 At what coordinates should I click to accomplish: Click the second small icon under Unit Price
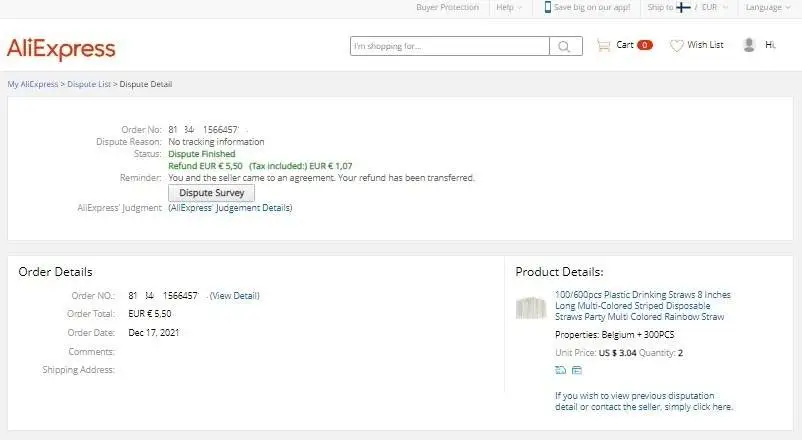tap(576, 370)
